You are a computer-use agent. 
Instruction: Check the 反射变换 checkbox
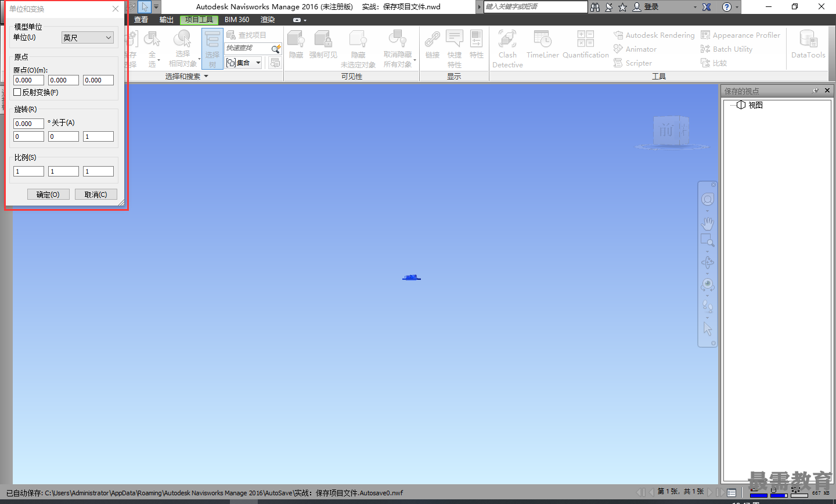(17, 92)
